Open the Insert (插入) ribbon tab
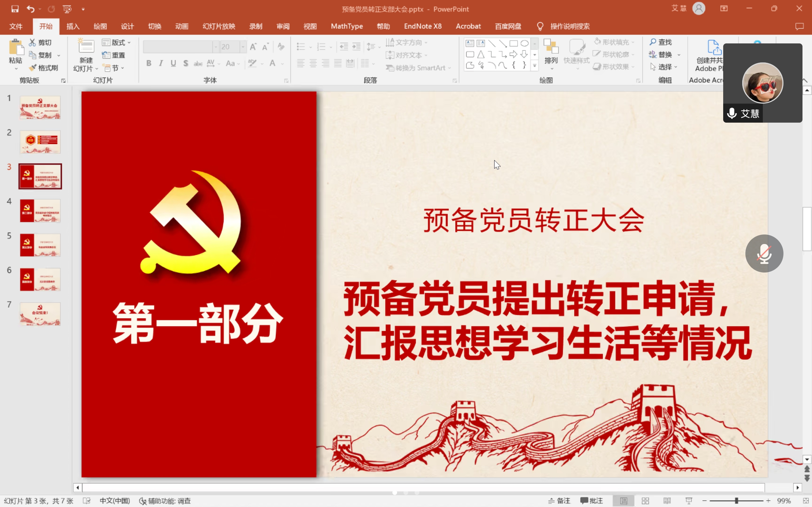 [73, 26]
